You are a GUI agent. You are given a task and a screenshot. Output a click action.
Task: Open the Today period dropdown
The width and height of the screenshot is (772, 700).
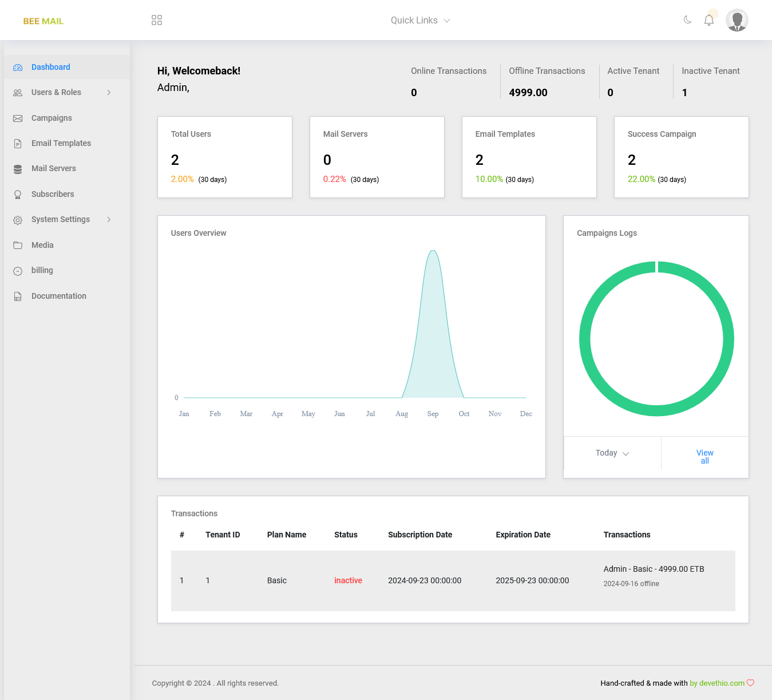(x=612, y=453)
